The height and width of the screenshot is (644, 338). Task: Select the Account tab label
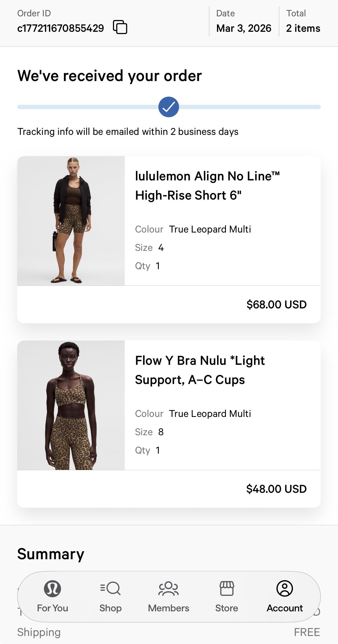coord(285,608)
